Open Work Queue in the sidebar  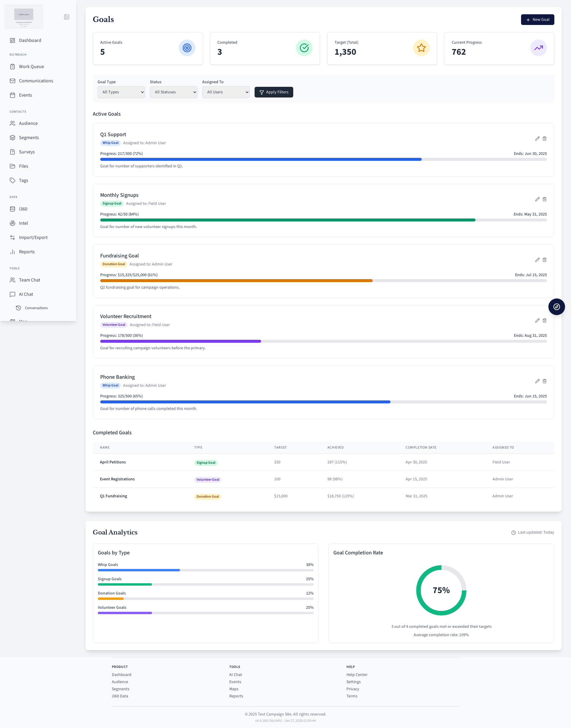coord(32,67)
